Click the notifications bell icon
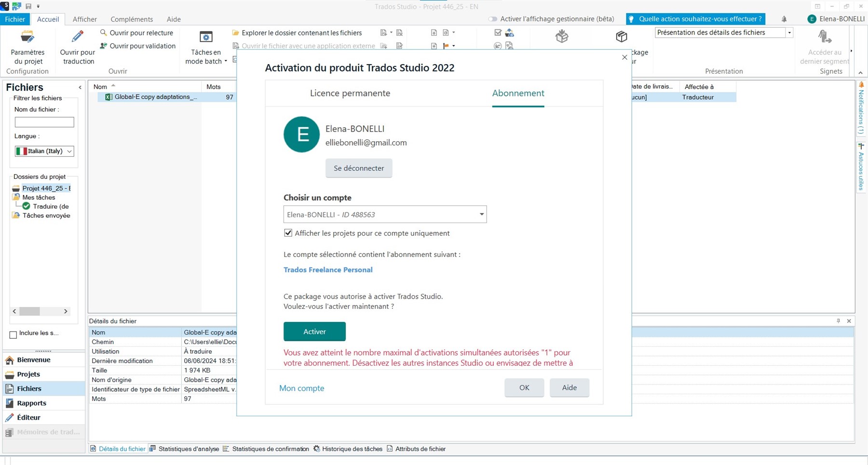Viewport: 868px width, 465px height. [x=784, y=19]
